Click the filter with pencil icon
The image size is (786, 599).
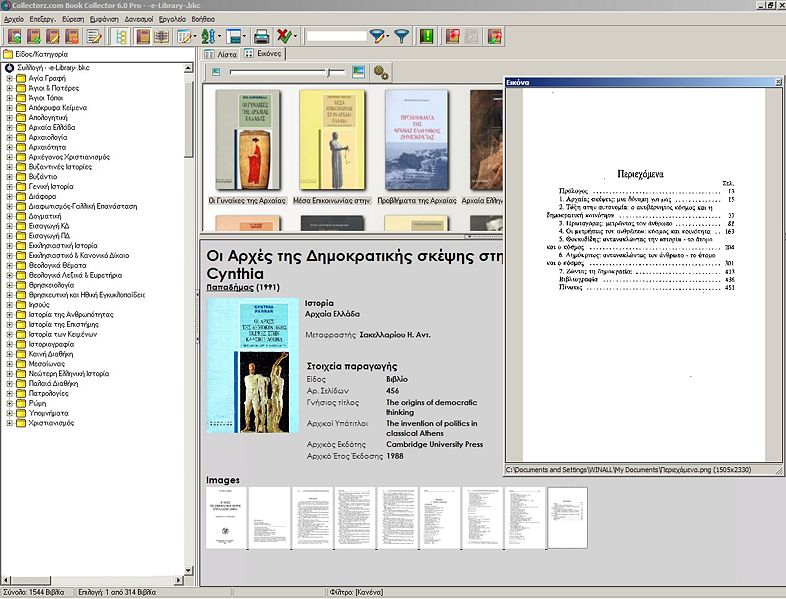tap(377, 37)
